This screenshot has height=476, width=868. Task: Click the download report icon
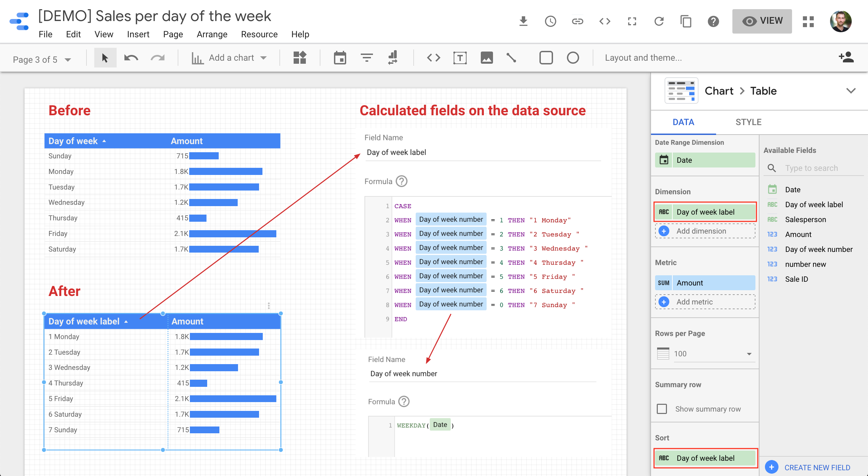523,21
